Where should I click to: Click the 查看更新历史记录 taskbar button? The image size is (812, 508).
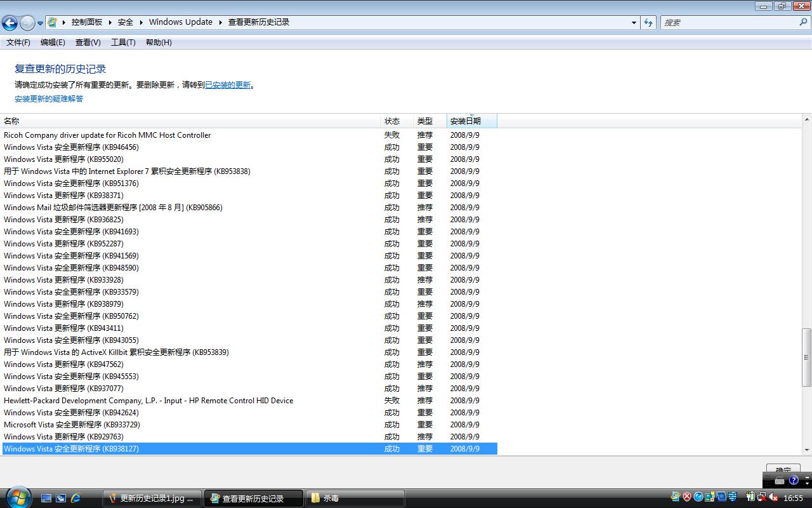pyautogui.click(x=254, y=498)
